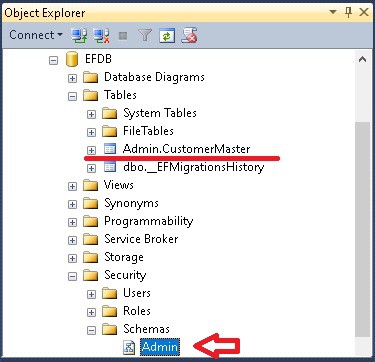Expand the Storage folder
375x362 pixels.
(72, 258)
